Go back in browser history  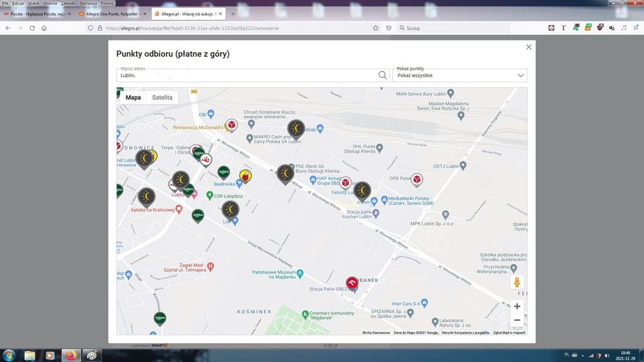pos(8,28)
